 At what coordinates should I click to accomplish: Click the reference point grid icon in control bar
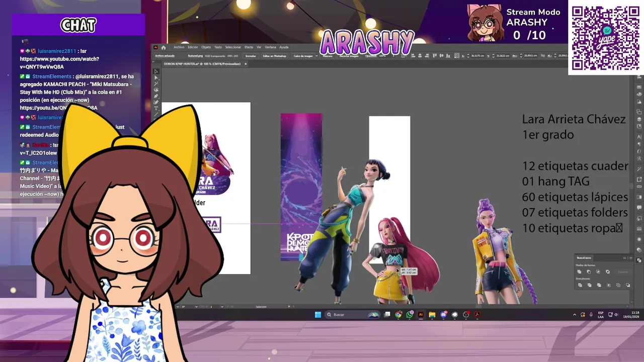457,55
